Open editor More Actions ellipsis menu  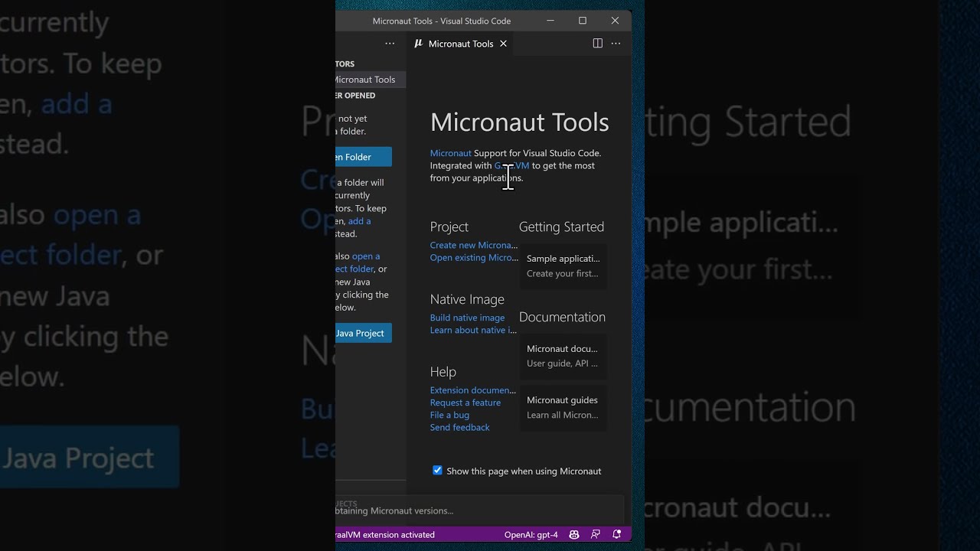pos(616,44)
